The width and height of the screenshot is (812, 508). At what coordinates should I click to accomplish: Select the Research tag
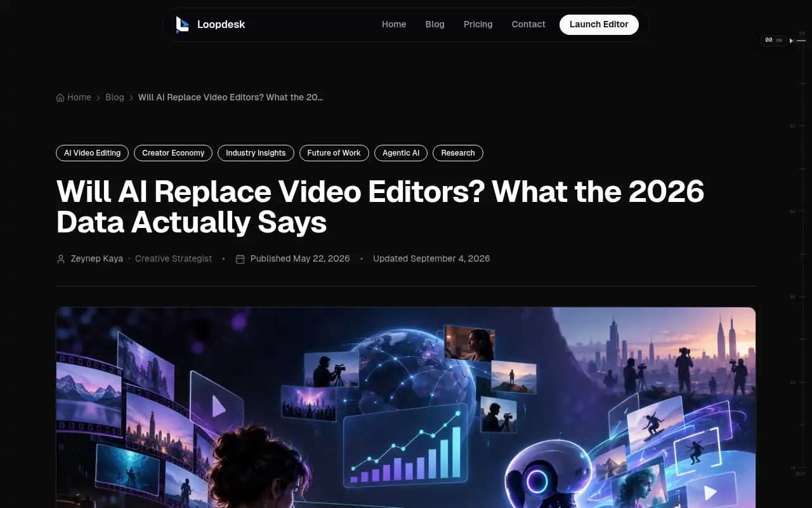tap(458, 153)
